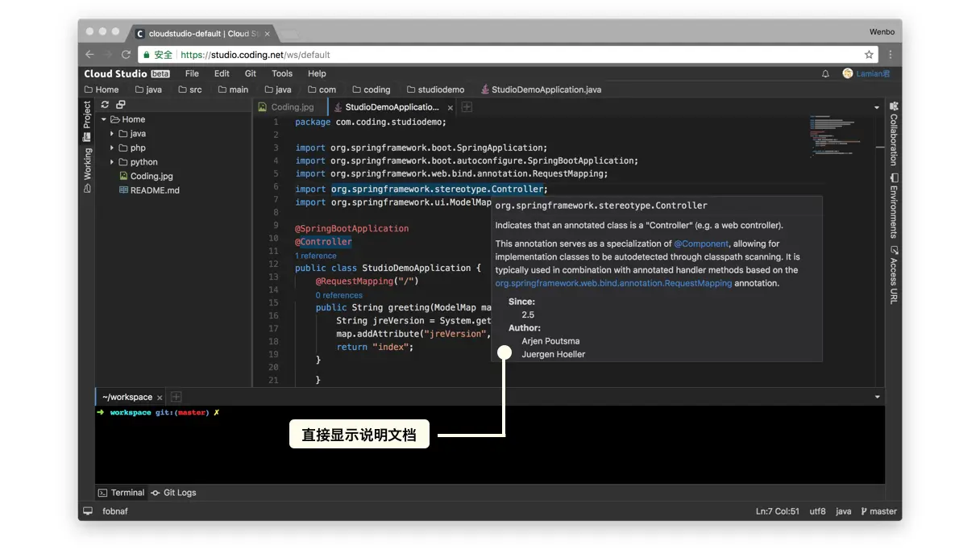
Task: Click the java language mode in status bar
Action: (x=844, y=511)
